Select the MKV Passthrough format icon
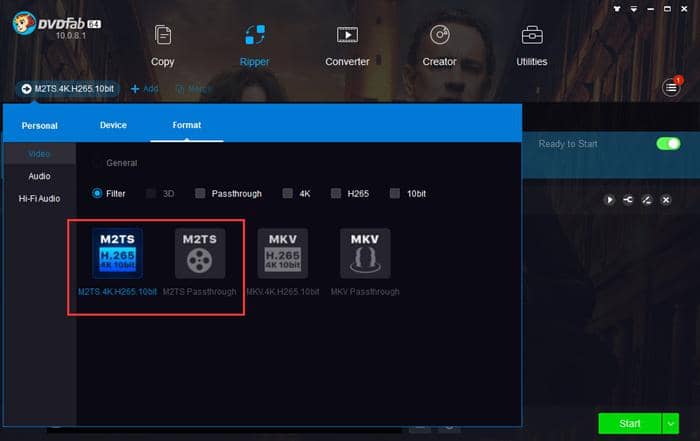The width and height of the screenshot is (700, 441). (365, 253)
